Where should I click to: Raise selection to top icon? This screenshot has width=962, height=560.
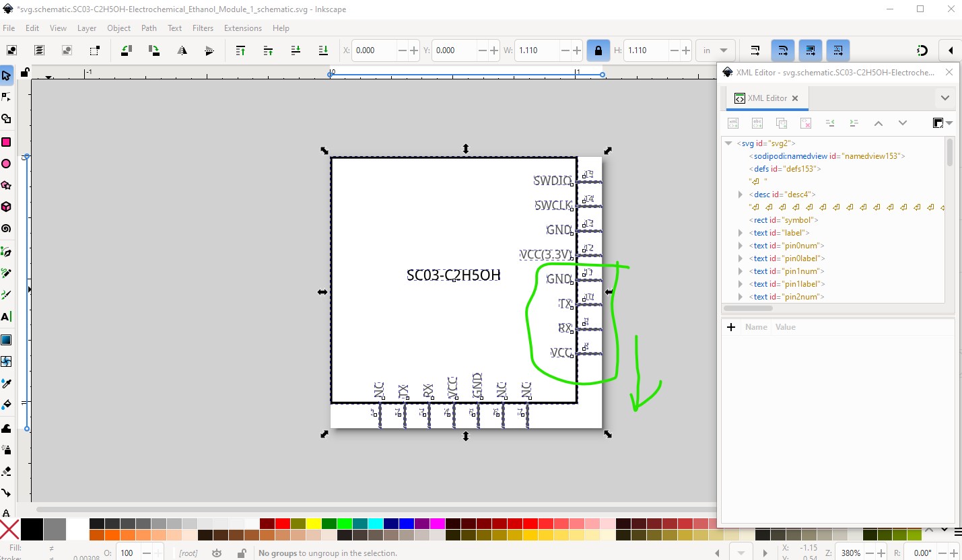pos(240,50)
